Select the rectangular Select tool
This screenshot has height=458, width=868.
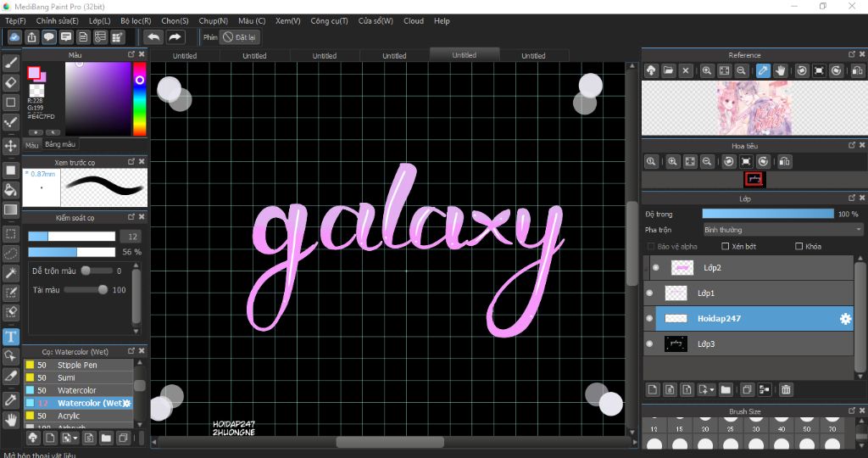pyautogui.click(x=10, y=234)
